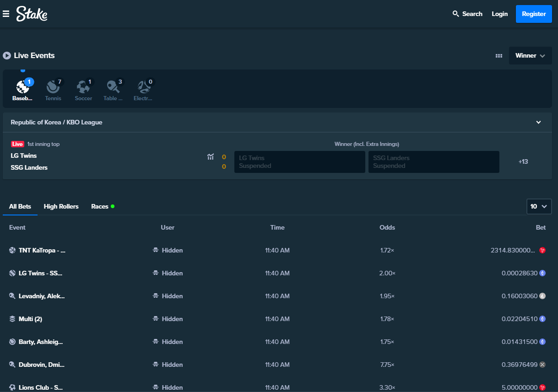
Task: Click the XRP coin icon on Dubrovin bet
Action: (542, 365)
